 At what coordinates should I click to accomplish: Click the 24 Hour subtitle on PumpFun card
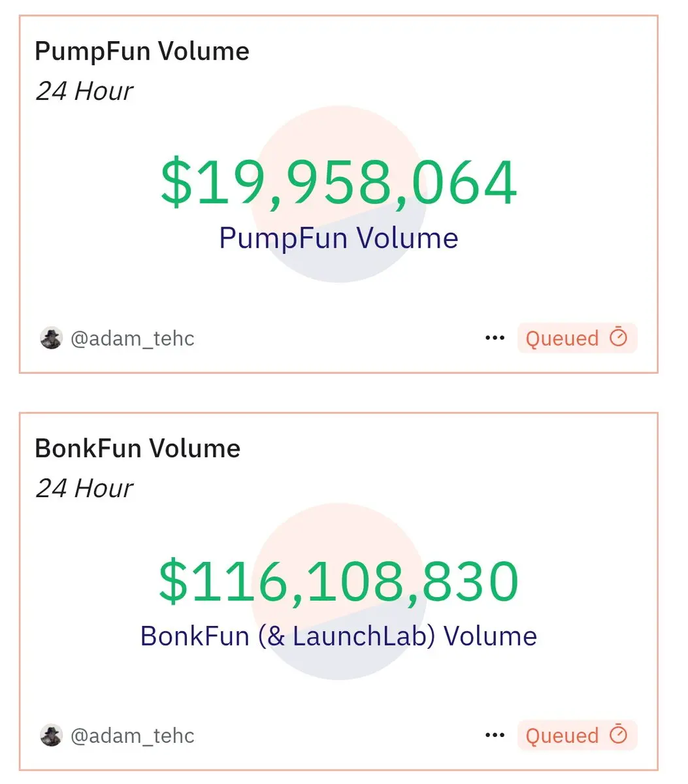84,91
